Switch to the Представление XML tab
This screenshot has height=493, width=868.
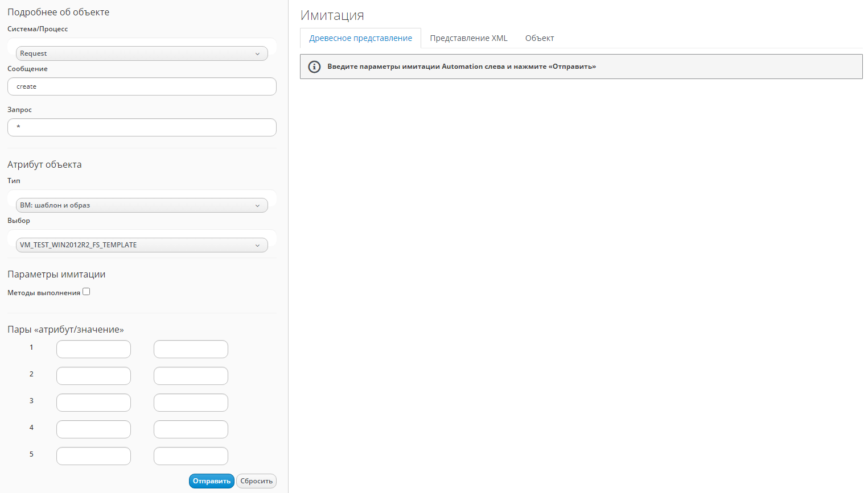(468, 38)
